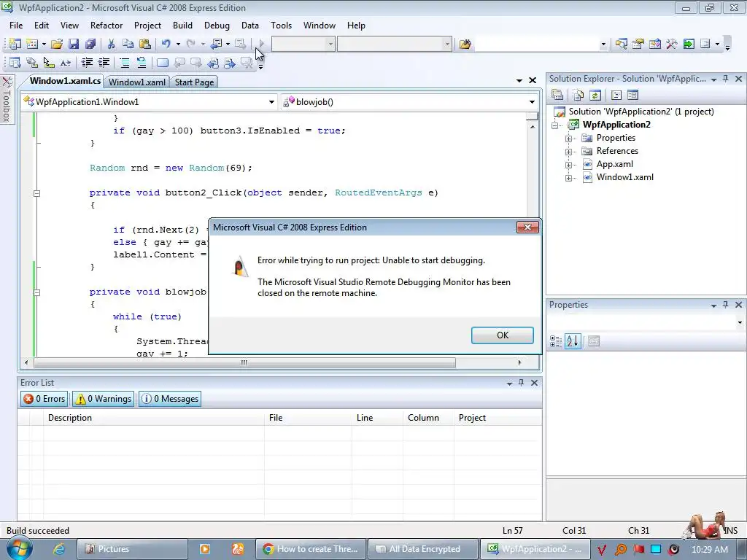Toggle auto hide pin on Error List
747x560 pixels.
coord(521,383)
